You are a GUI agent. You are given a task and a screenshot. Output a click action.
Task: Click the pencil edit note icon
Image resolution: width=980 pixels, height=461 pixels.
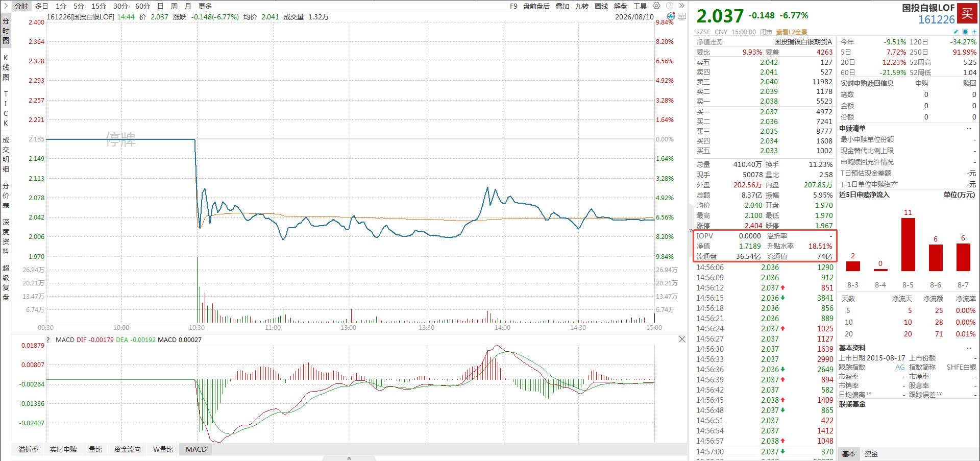pyautogui.click(x=957, y=32)
